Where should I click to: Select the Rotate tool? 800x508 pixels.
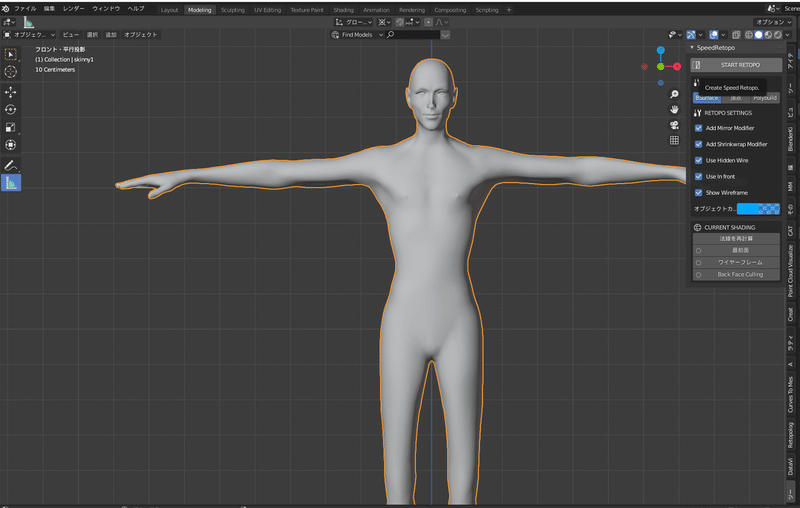(x=11, y=109)
